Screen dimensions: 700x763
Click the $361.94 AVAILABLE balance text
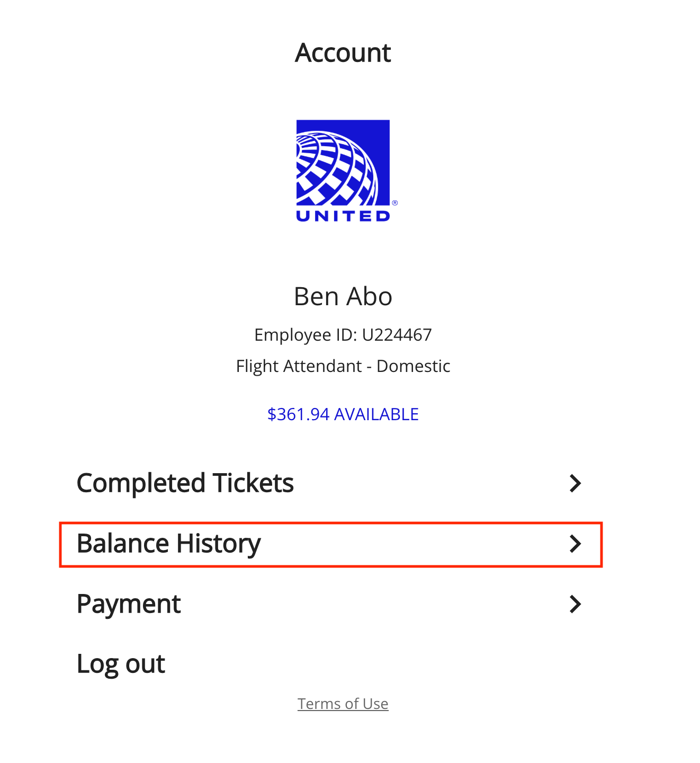(x=343, y=414)
